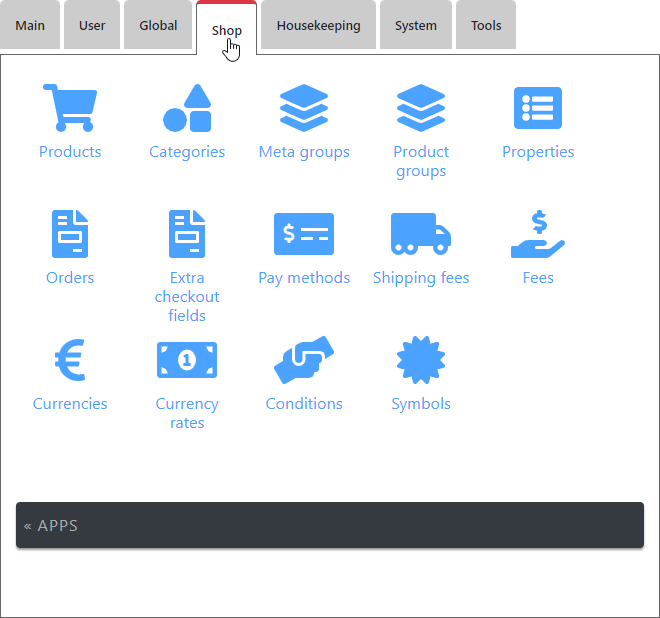Open the Products shopping cart icon
Viewport: 660px width, 618px height.
[70, 108]
